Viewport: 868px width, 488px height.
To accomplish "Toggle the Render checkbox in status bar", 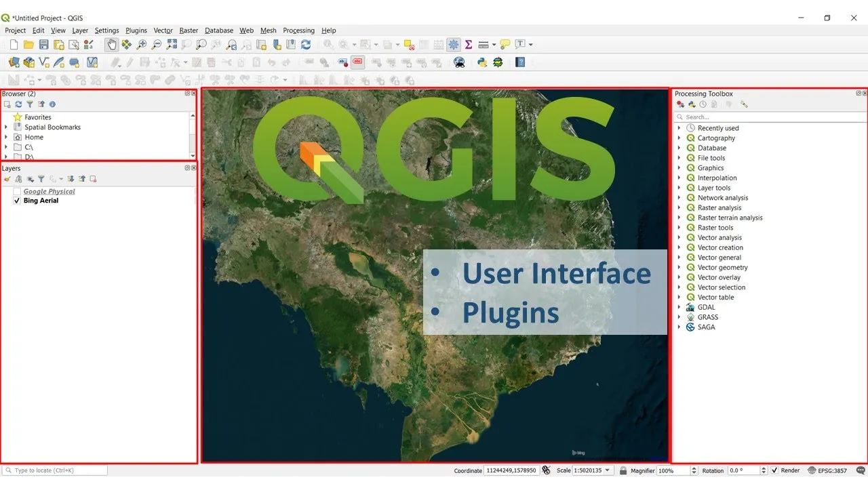I will [774, 470].
